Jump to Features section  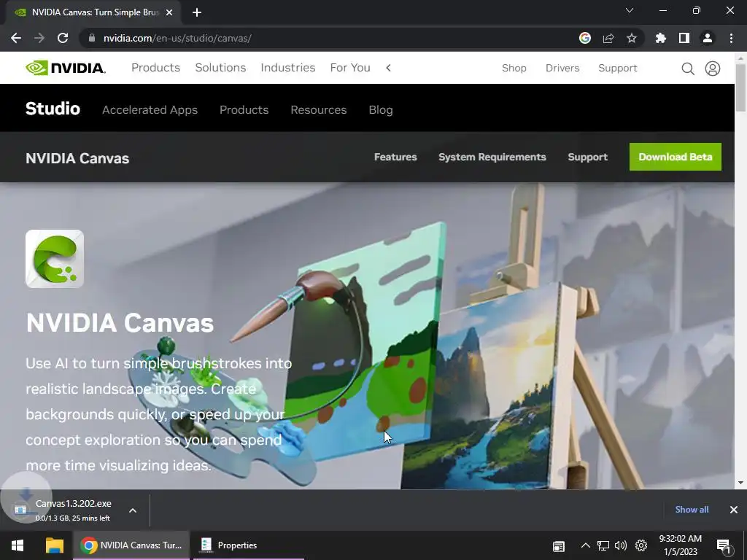click(395, 157)
